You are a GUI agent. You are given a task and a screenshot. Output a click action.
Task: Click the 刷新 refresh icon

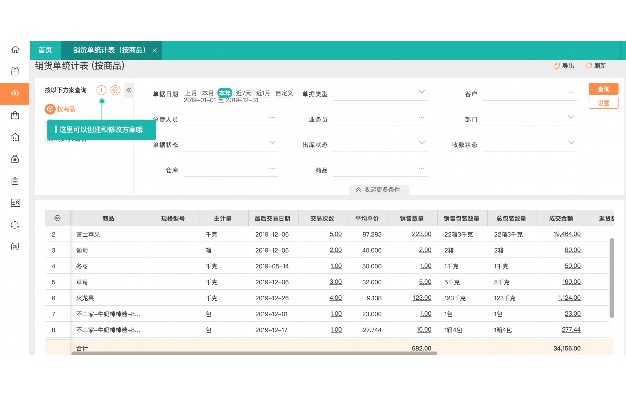pos(589,65)
